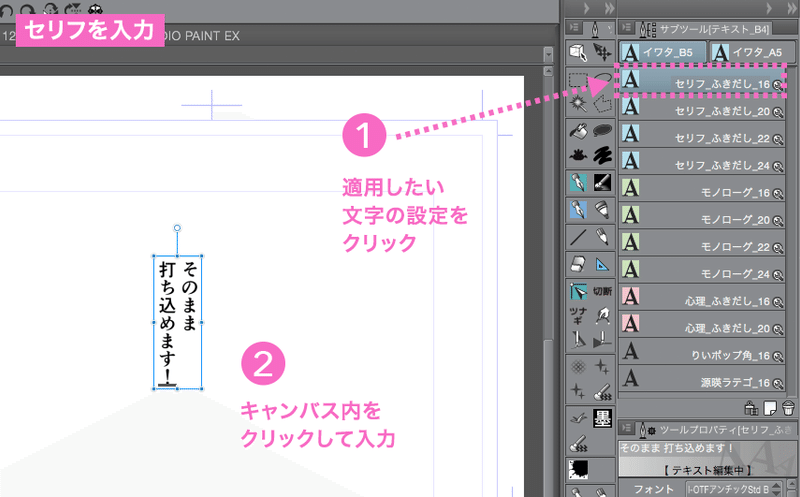
Task: Choose the モノローグ_24 text sub tool
Action: (702, 270)
